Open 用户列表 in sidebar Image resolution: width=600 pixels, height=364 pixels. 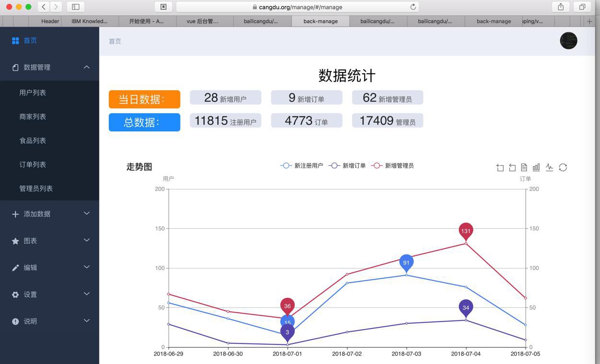(49, 93)
